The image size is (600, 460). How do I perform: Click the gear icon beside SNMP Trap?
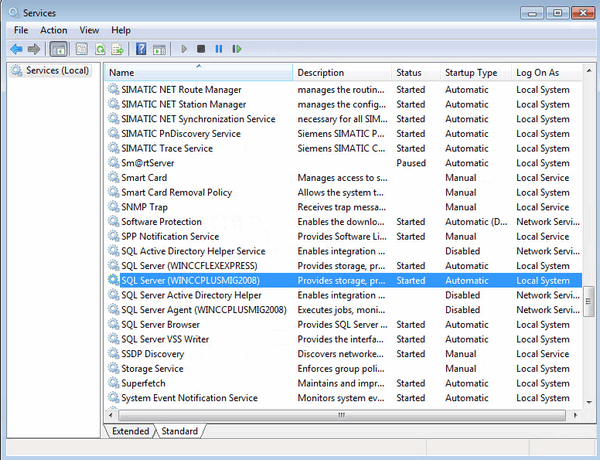(x=113, y=207)
